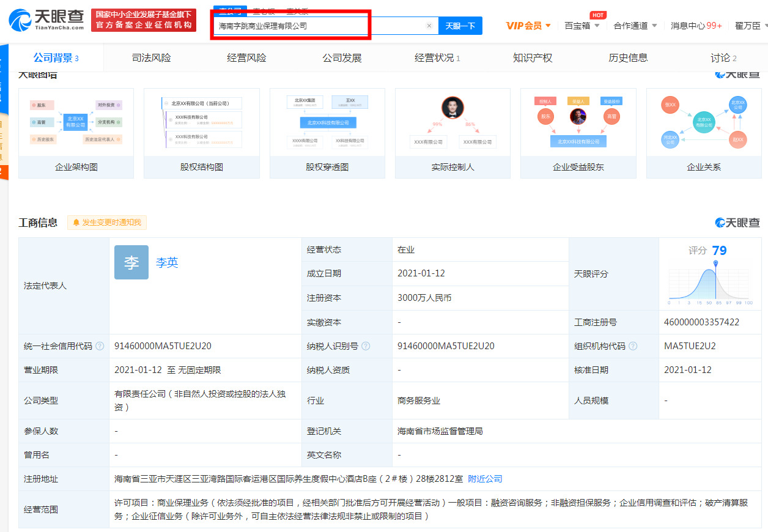The height and width of the screenshot is (532, 768).
Task: Open the 企业架构图 diagram card
Action: click(76, 133)
